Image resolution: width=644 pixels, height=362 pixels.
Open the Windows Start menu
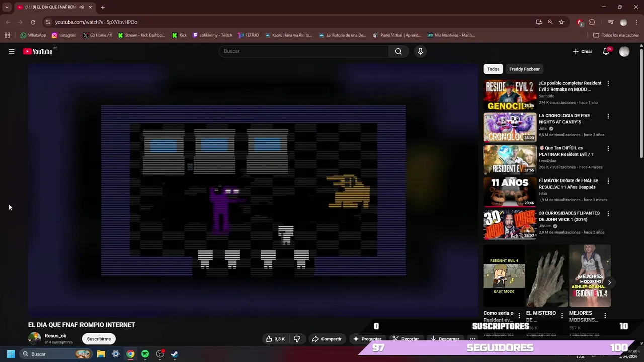click(11, 354)
